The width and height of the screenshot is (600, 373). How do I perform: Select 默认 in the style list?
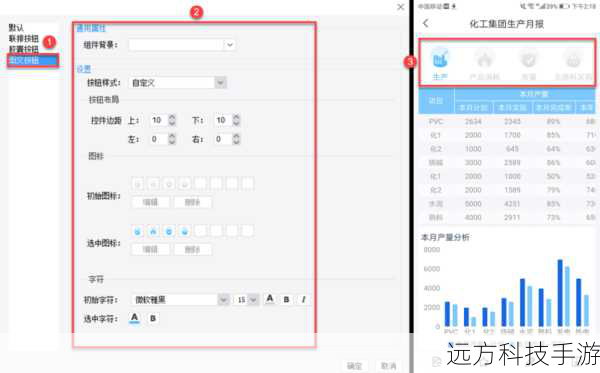[x=16, y=28]
